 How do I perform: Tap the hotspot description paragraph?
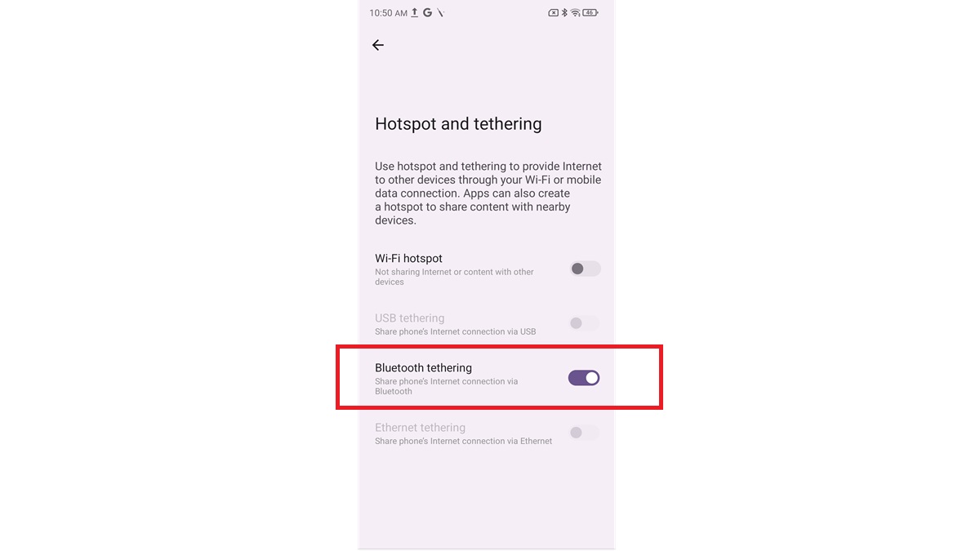(x=488, y=193)
